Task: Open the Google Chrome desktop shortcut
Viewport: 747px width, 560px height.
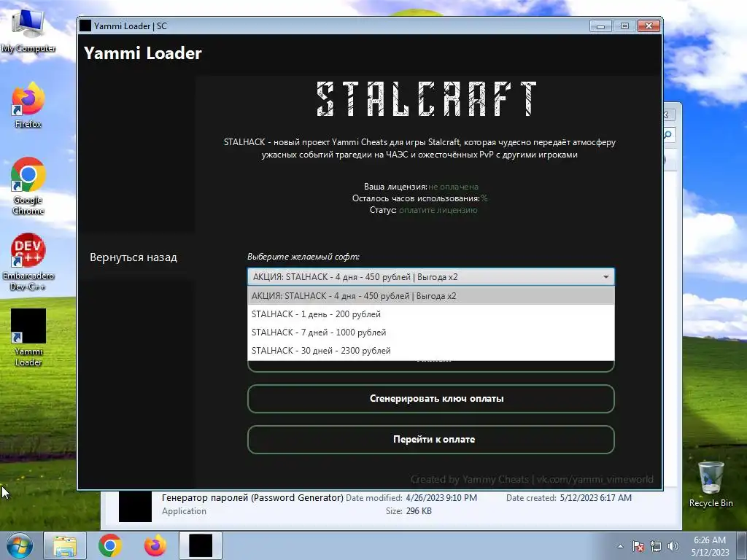Action: click(28, 186)
